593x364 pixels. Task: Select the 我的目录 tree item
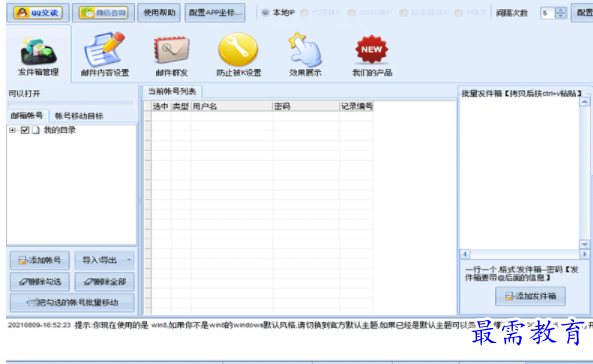click(x=59, y=130)
